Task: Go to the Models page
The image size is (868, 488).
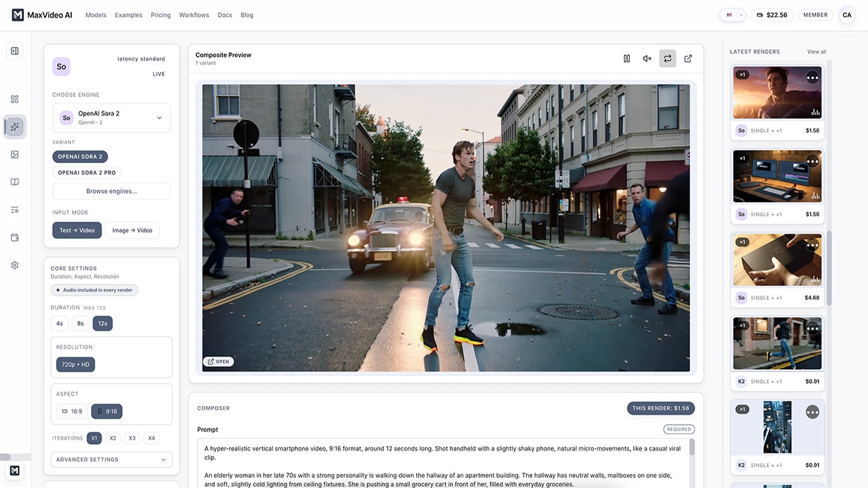Action: pos(95,15)
